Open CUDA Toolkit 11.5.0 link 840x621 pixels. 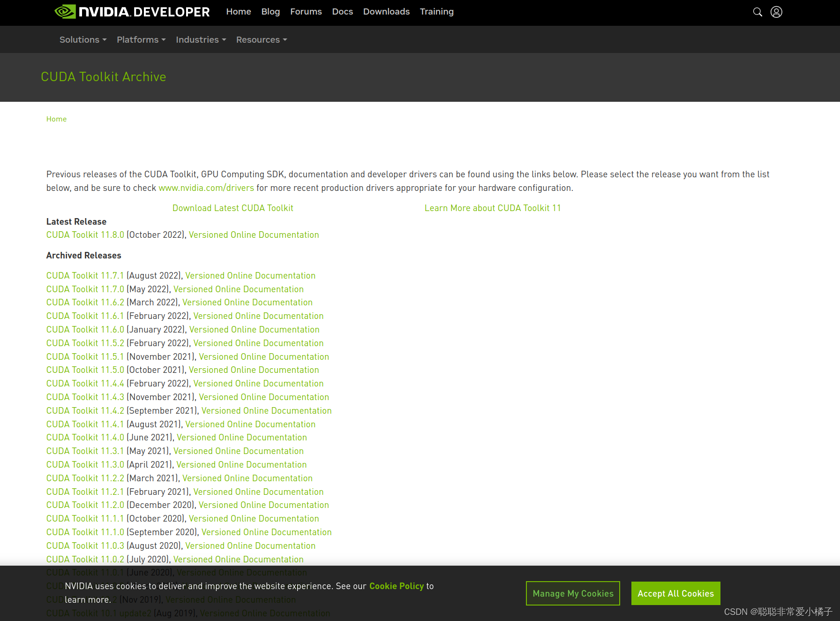click(x=85, y=370)
